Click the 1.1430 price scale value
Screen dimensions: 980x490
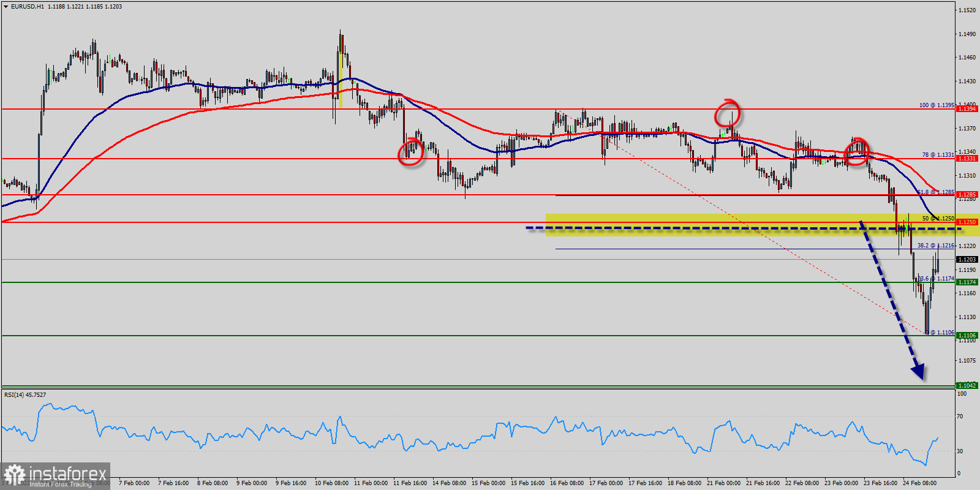click(967, 81)
